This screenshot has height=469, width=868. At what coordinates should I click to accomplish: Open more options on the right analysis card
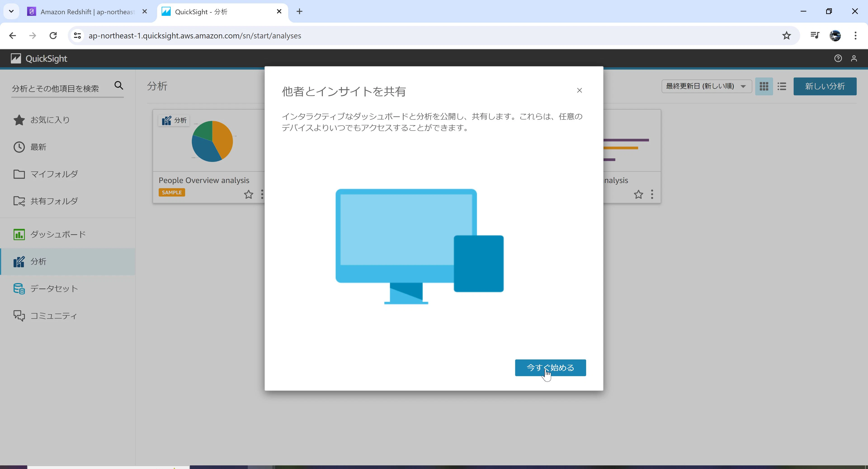tap(652, 194)
